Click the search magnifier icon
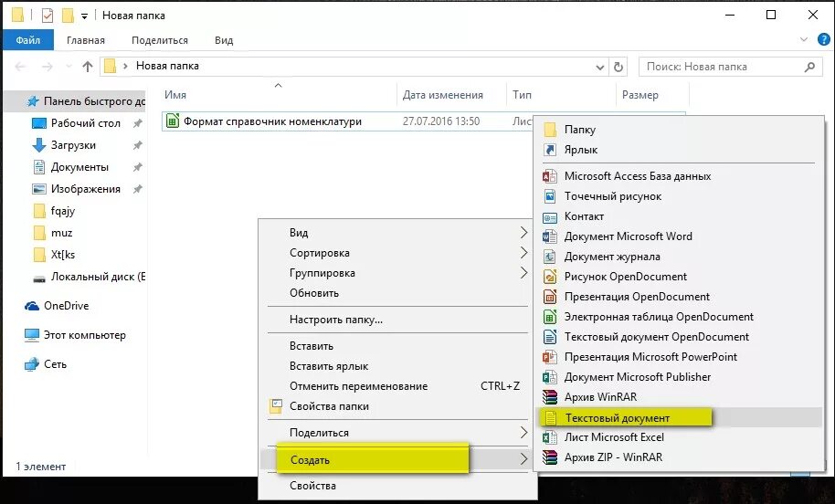Screen dimensions: 835x504 [x=809, y=67]
